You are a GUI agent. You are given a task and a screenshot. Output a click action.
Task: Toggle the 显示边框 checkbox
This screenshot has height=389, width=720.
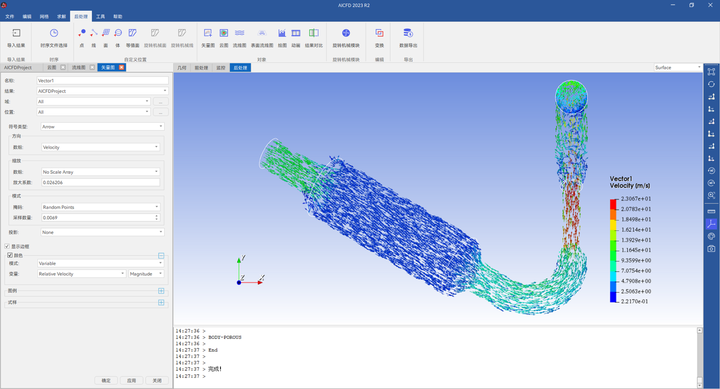coord(7,247)
